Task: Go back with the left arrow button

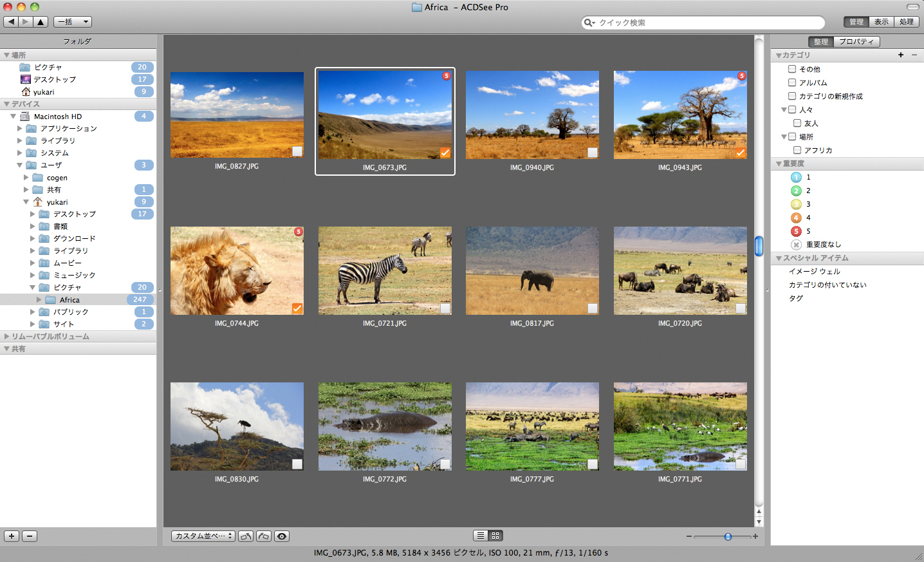Action: click(11, 22)
